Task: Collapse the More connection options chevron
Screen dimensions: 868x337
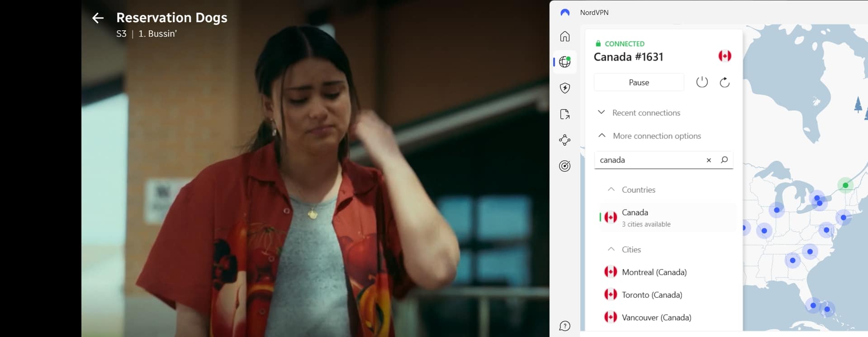Action: (602, 135)
